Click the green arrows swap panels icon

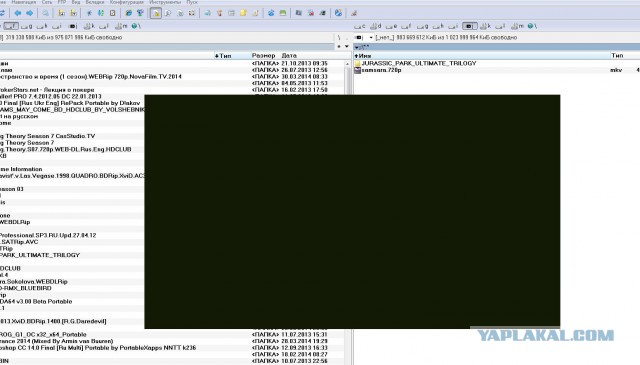101,13
